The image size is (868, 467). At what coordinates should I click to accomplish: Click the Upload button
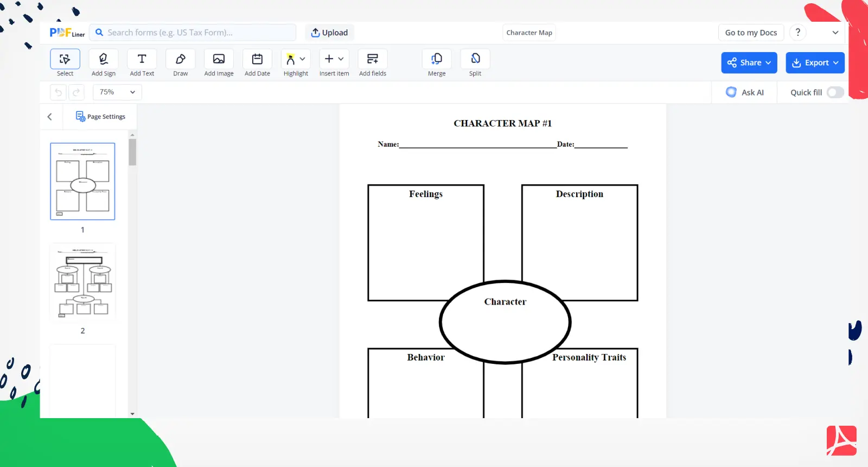[329, 33]
